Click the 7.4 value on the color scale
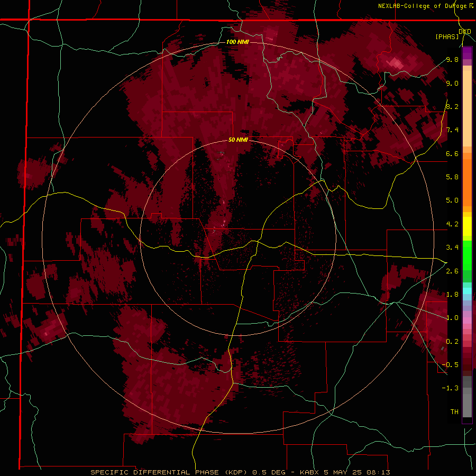 coord(452,130)
